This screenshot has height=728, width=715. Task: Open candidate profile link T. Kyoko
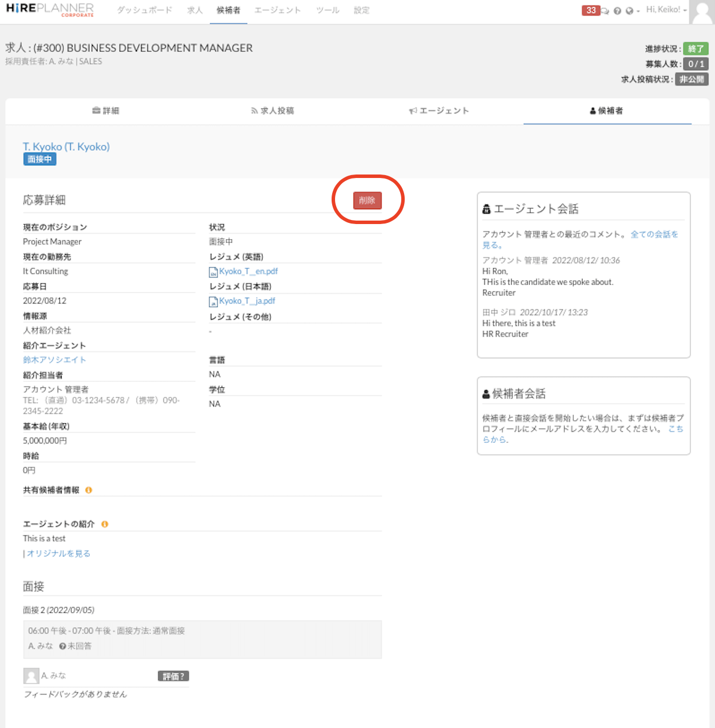[x=66, y=147]
